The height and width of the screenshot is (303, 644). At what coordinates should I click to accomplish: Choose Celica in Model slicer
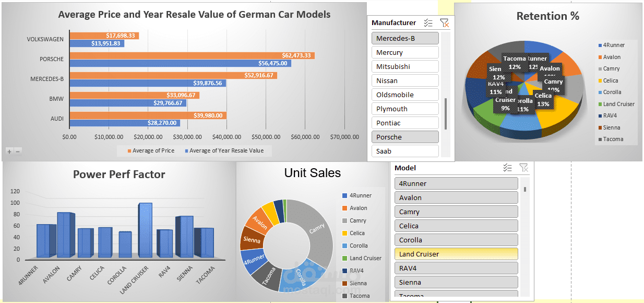coord(456,226)
